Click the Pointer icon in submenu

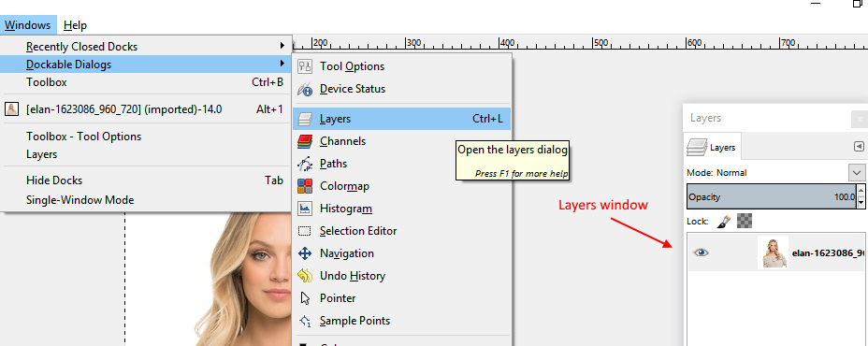[x=305, y=298]
